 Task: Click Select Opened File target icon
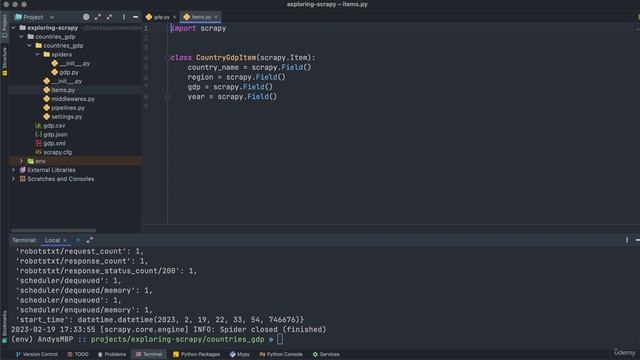point(86,17)
